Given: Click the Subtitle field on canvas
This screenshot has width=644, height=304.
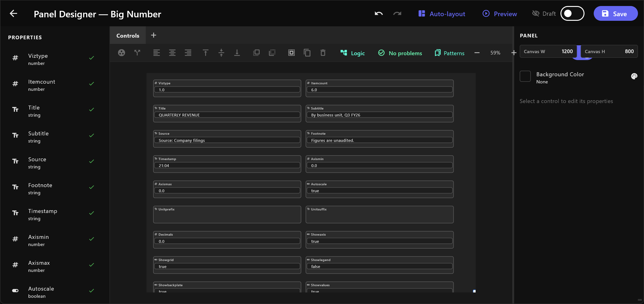Looking at the screenshot, I should 380,115.
